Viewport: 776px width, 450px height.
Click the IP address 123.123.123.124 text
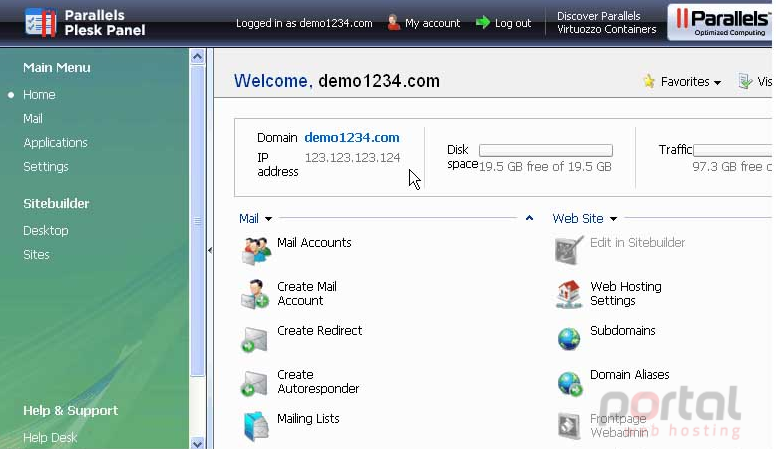pos(352,157)
